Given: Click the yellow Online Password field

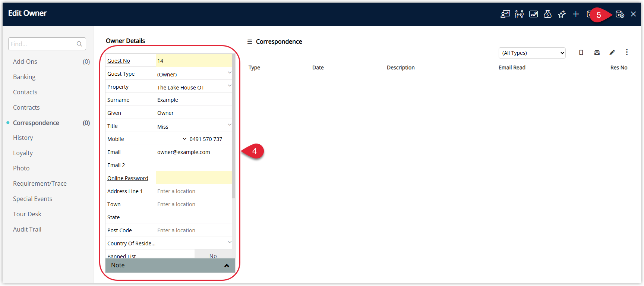Looking at the screenshot, I should (194, 178).
